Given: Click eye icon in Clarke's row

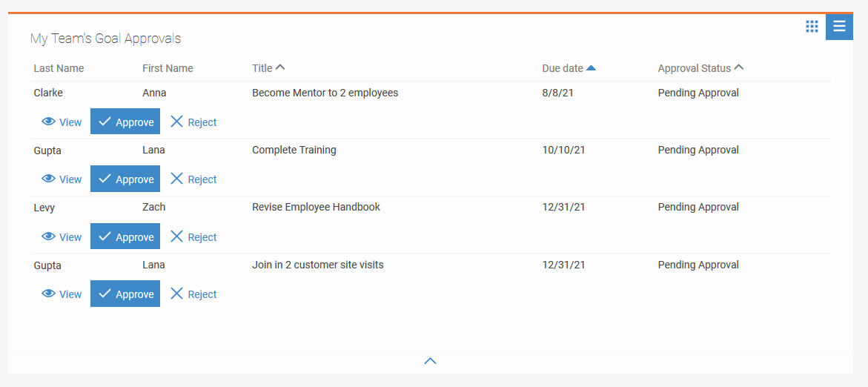Looking at the screenshot, I should [49, 122].
